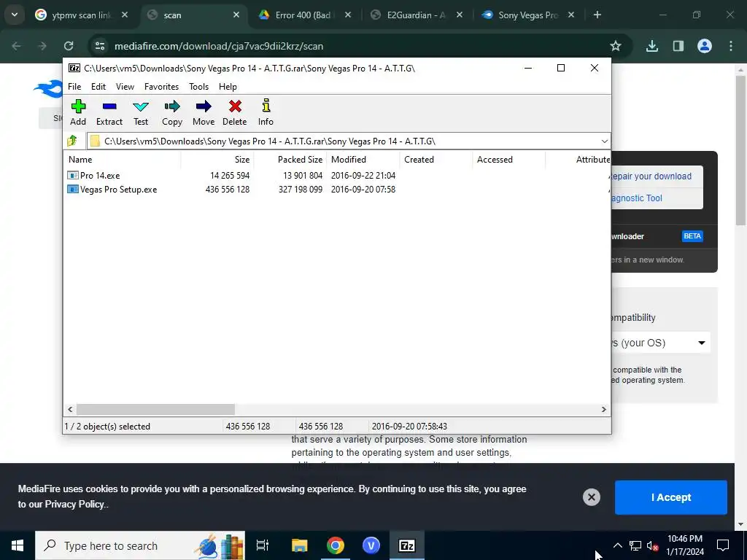Click the taskbar clock showing 10:46 PM
Image resolution: width=747 pixels, height=560 pixels.
[685, 545]
